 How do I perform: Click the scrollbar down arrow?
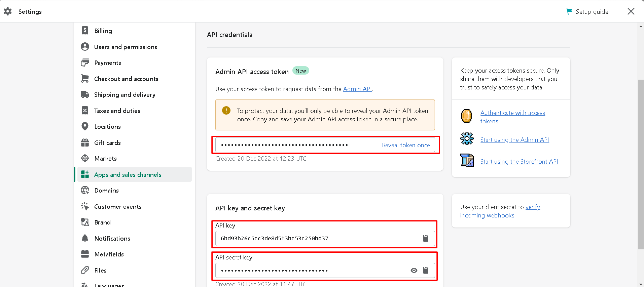(641, 284)
